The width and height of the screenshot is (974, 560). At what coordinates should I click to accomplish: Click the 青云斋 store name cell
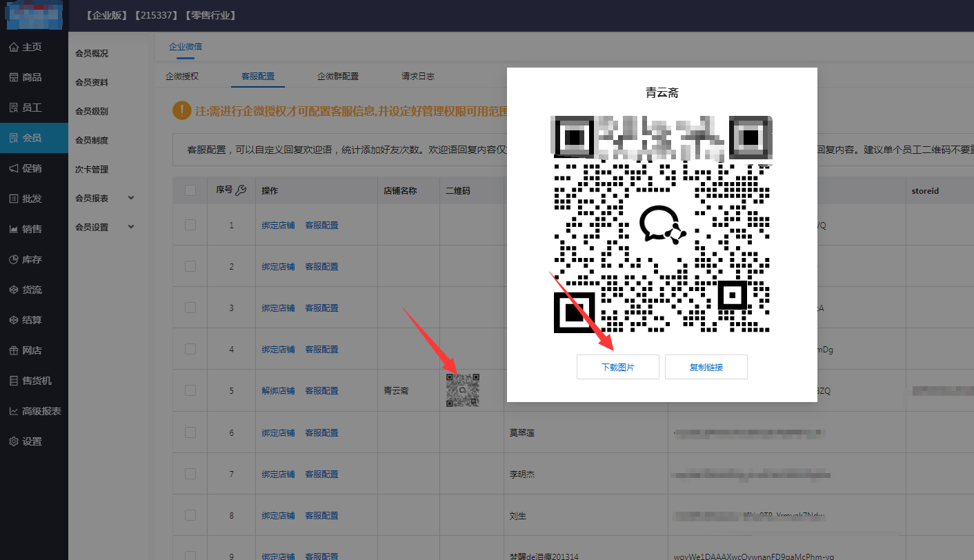(x=396, y=390)
